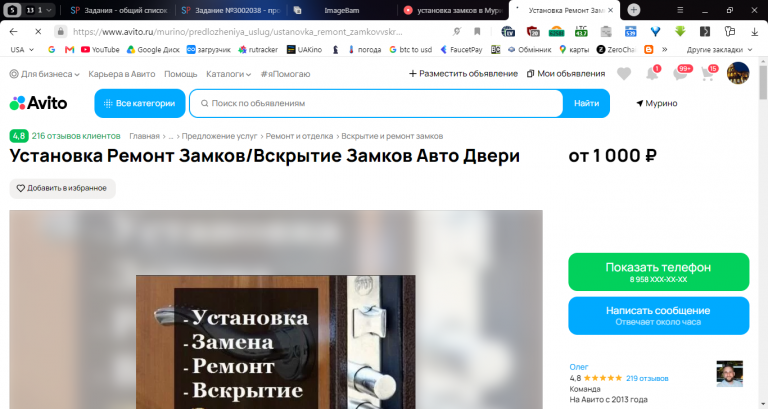Click Добавить в избранное button

tap(62, 189)
